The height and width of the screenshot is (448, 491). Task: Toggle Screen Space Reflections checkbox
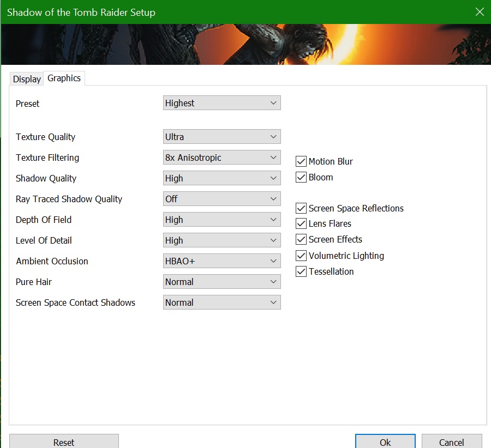coord(301,208)
